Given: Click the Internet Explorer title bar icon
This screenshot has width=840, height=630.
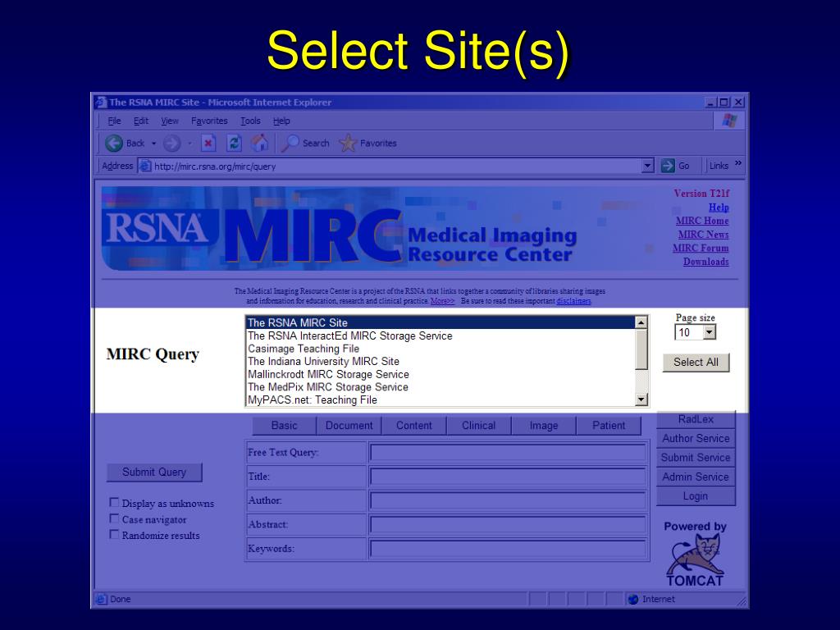Looking at the screenshot, I should 101,102.
